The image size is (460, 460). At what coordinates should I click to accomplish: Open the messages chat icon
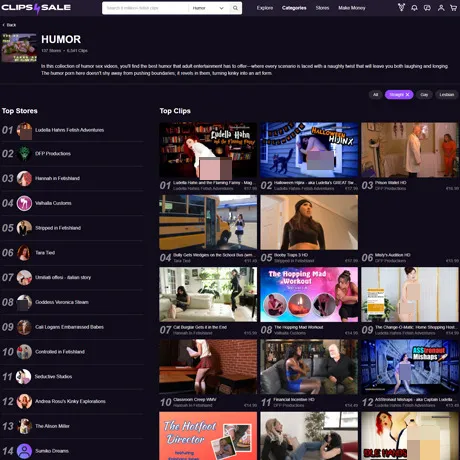(427, 8)
